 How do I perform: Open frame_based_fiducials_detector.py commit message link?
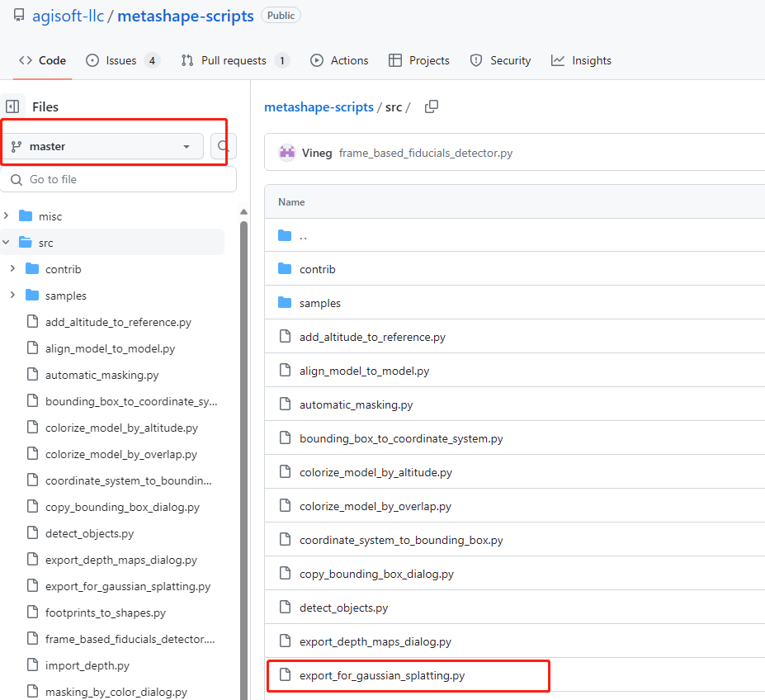[426, 153]
